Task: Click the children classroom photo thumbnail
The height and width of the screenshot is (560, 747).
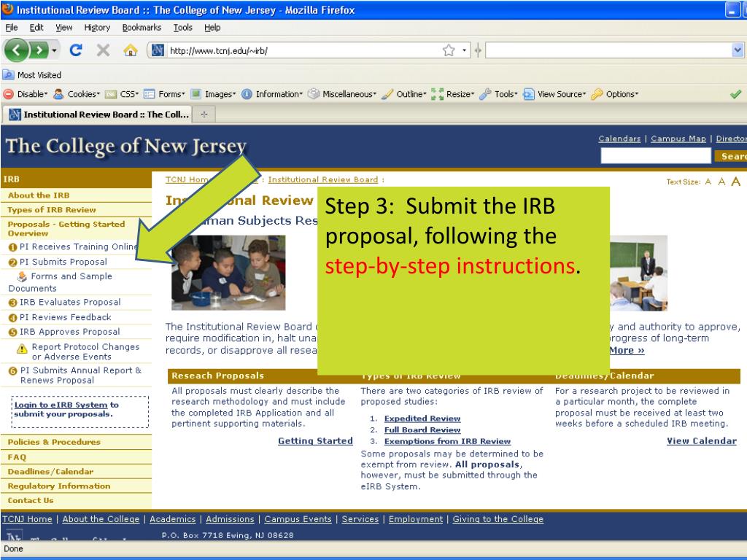Action: pyautogui.click(x=228, y=273)
